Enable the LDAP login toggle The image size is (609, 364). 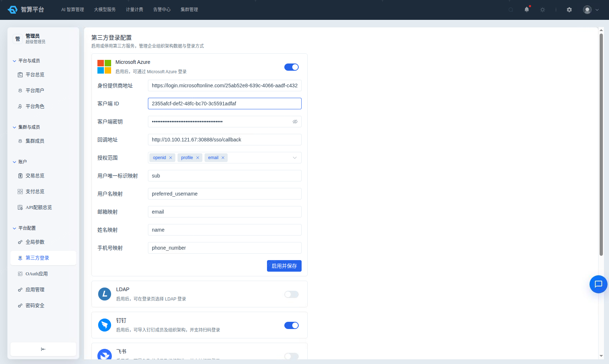(x=292, y=294)
